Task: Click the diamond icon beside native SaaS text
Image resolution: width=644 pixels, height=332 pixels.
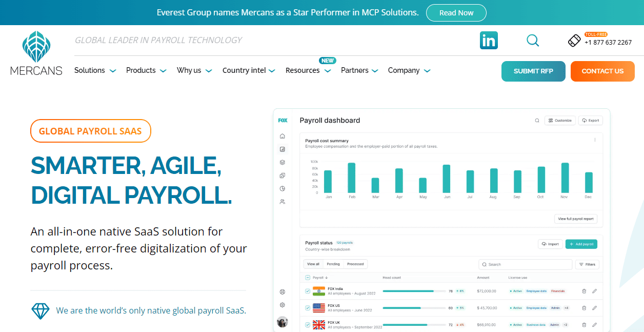Action: coord(41,310)
